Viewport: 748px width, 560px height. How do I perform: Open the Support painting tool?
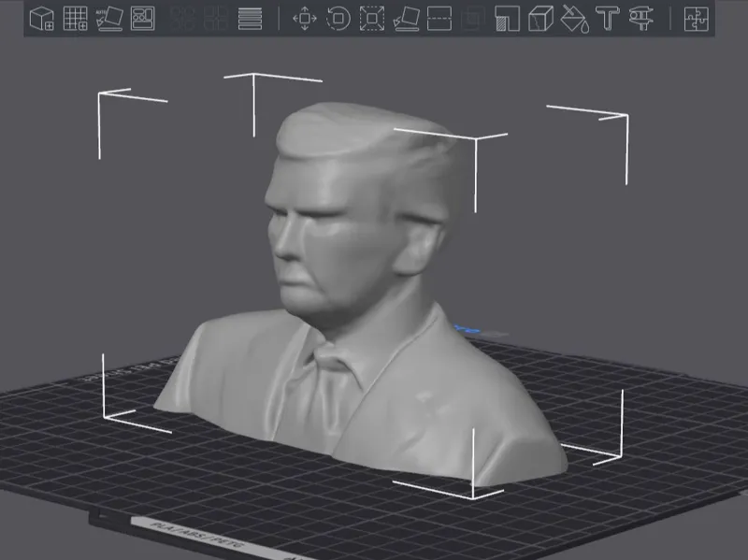coord(507,19)
